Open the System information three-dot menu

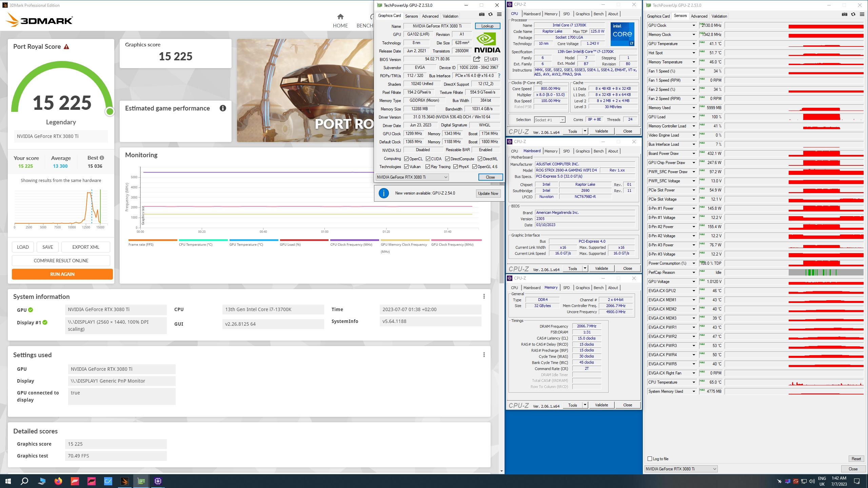[x=484, y=297]
